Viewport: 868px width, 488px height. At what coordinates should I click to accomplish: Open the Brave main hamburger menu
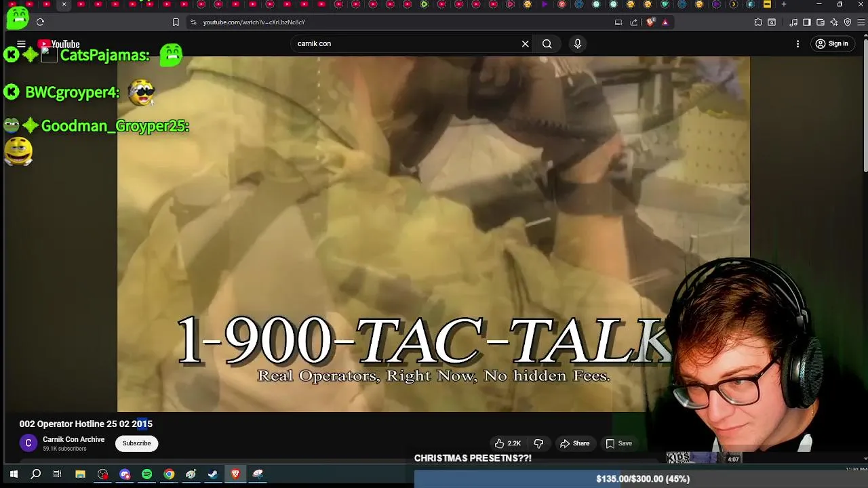click(x=862, y=22)
